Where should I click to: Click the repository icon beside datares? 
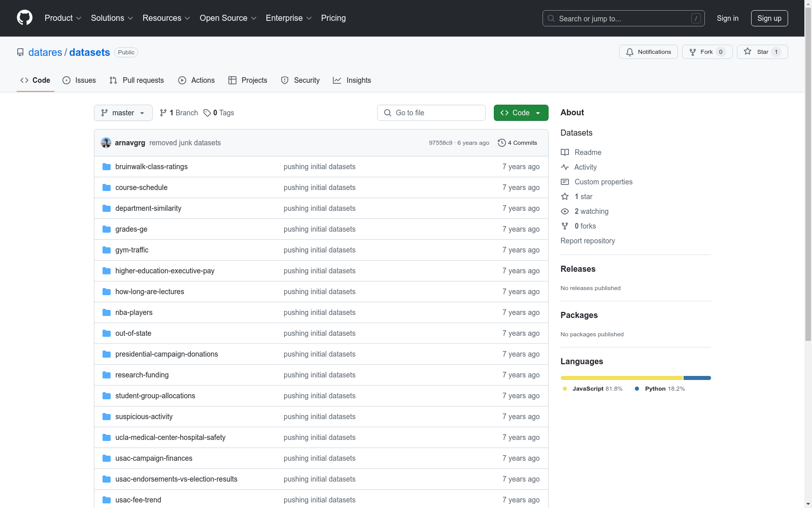[x=20, y=52]
